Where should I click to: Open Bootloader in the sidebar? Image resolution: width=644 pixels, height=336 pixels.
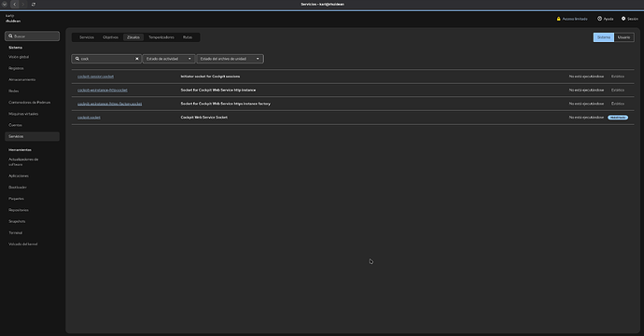pos(32,188)
